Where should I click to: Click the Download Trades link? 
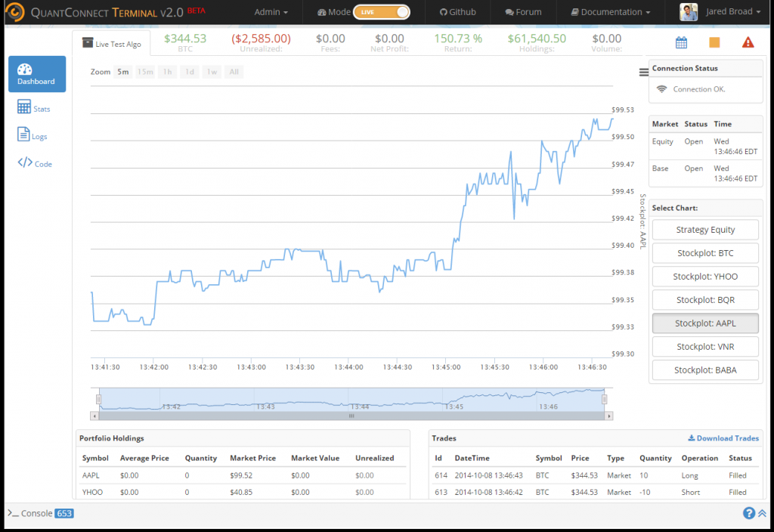point(723,438)
